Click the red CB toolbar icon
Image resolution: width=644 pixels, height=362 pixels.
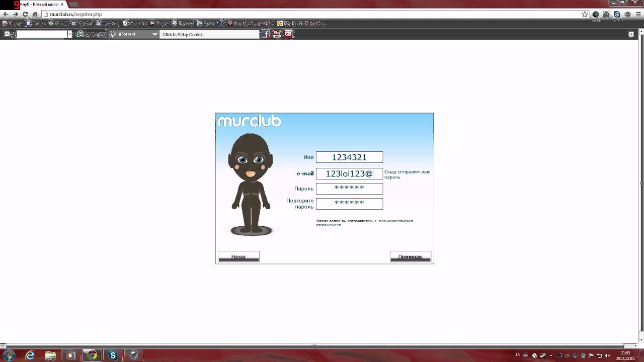pyautogui.click(x=288, y=34)
